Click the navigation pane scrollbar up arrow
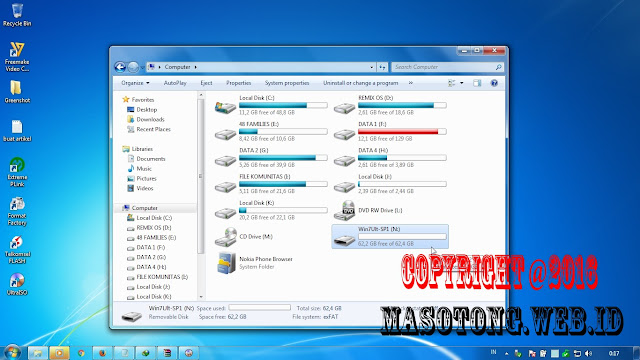The width and height of the screenshot is (640, 360). [201, 95]
